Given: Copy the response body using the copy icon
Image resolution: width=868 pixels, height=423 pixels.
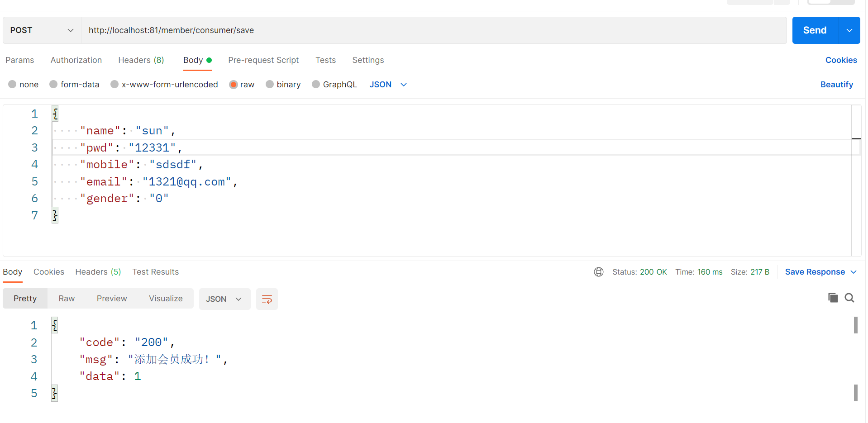Looking at the screenshot, I should click(x=833, y=298).
